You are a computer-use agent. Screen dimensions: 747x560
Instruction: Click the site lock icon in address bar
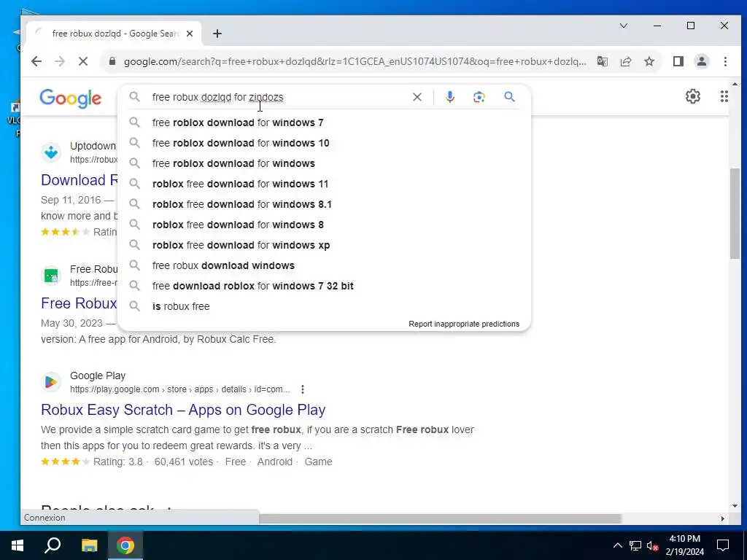pos(112,61)
